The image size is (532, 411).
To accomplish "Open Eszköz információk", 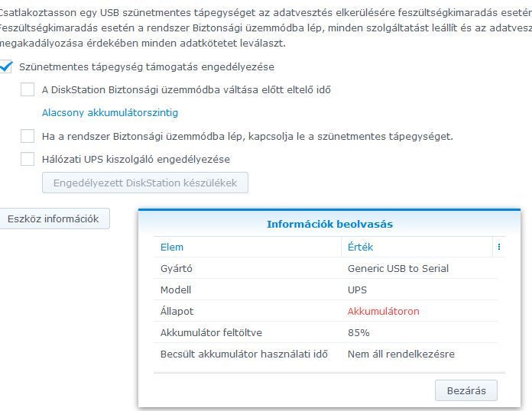I will [54, 218].
